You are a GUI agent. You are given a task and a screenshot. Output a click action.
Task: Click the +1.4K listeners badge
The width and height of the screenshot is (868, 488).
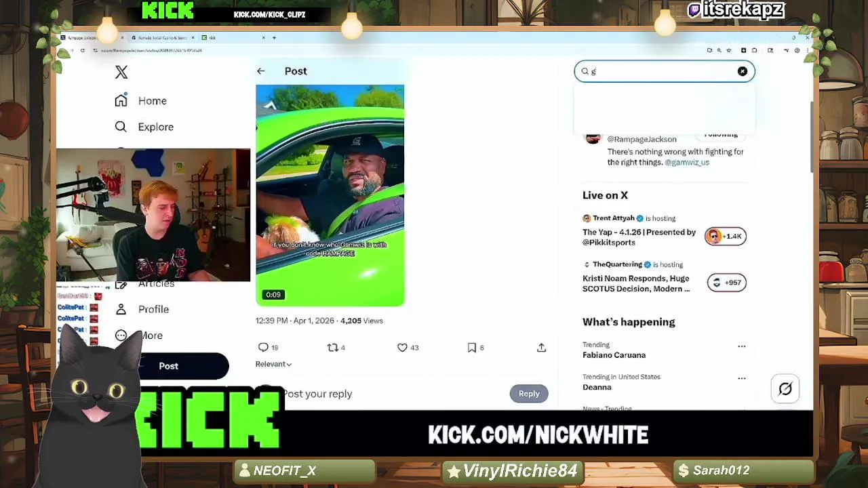click(725, 236)
